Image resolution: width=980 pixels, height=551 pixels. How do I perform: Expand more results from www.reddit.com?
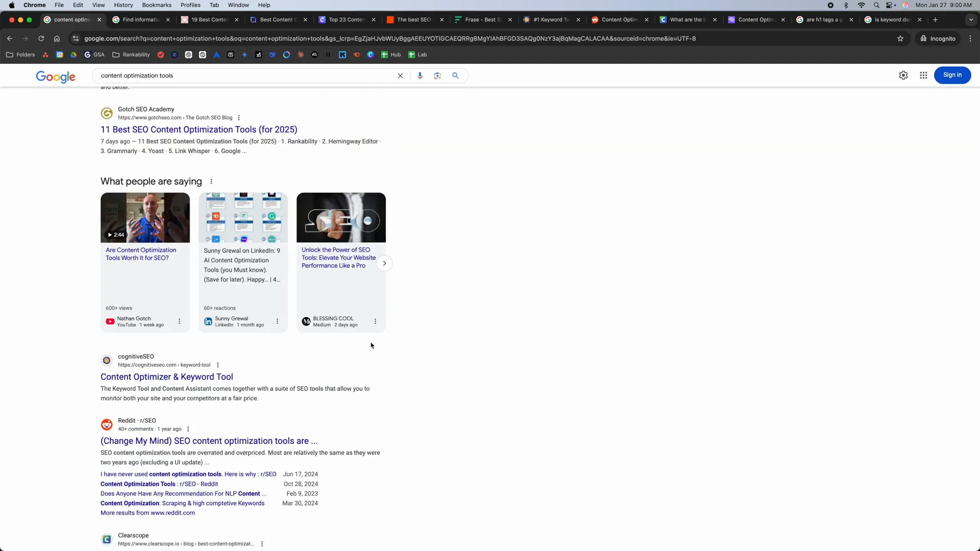click(148, 513)
